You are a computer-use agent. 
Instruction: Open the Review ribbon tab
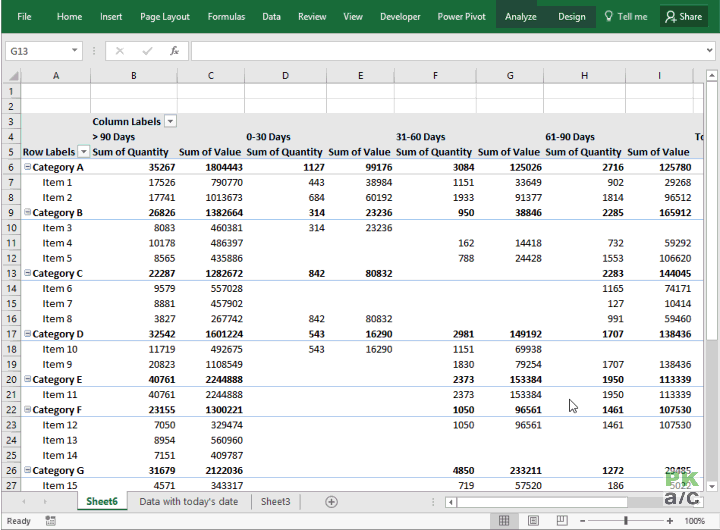tap(312, 17)
